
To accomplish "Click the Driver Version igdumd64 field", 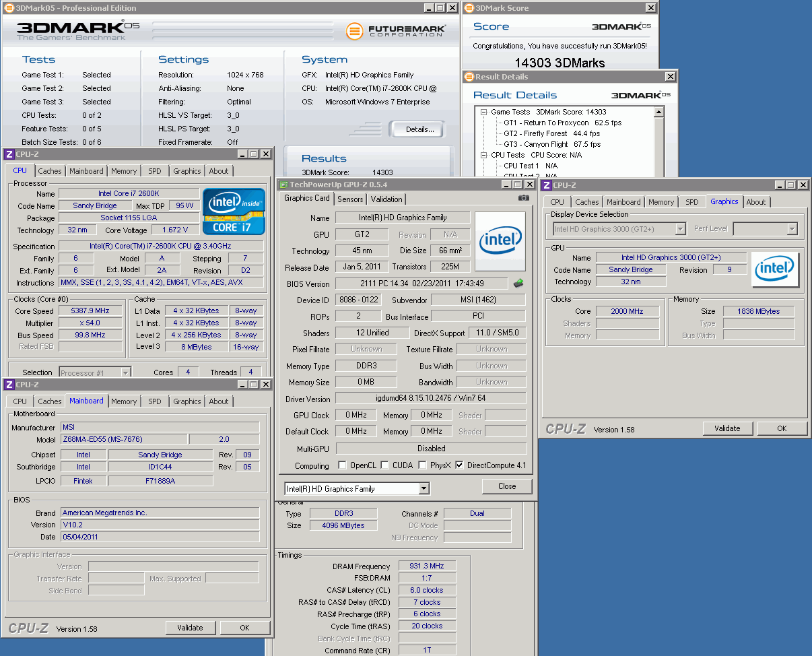I will [431, 399].
